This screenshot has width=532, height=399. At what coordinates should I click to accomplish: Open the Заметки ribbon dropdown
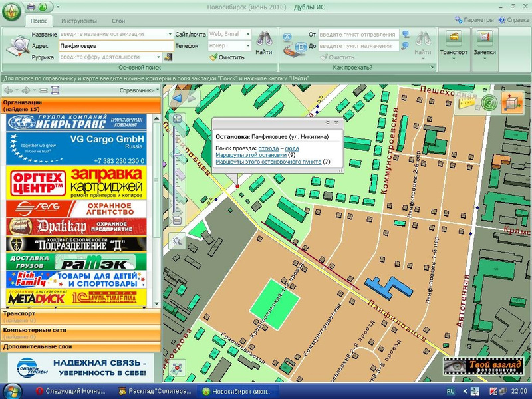tap(485, 45)
